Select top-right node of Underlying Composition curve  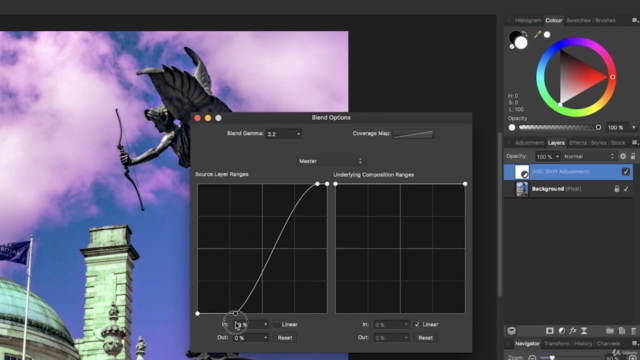pos(465,184)
